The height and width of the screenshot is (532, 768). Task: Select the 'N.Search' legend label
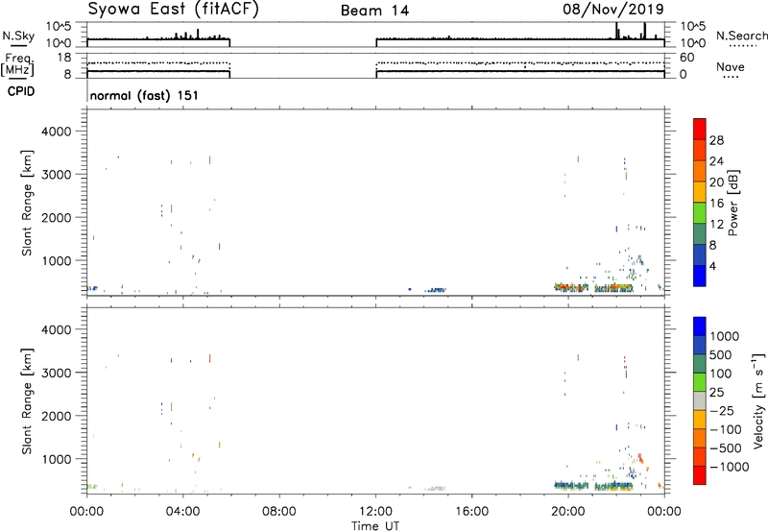click(741, 36)
